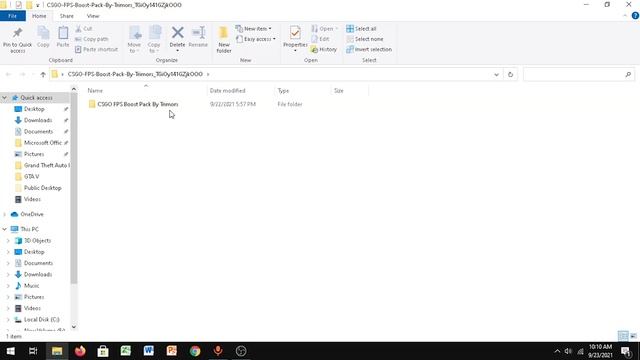The height and width of the screenshot is (360, 640).
Task: Switch to the Share ribbon tab
Action: (67, 16)
